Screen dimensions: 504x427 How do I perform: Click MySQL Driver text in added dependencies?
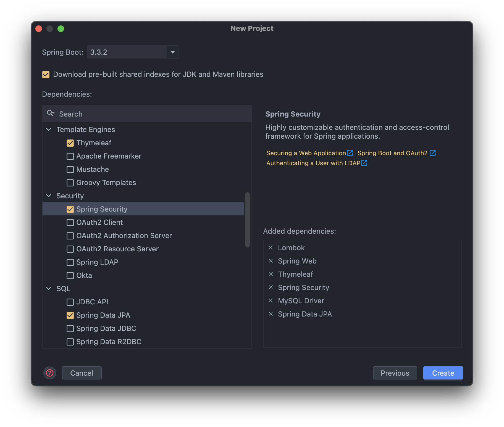(301, 301)
